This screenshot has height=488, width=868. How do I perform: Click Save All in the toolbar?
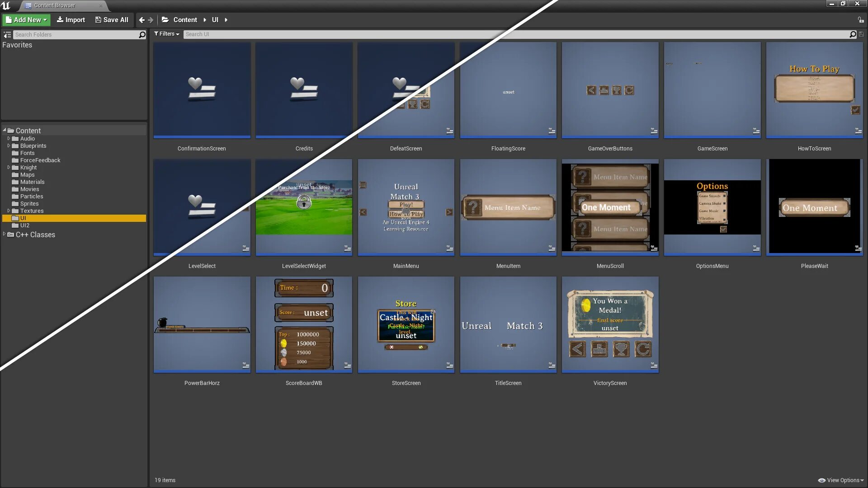[x=112, y=20]
